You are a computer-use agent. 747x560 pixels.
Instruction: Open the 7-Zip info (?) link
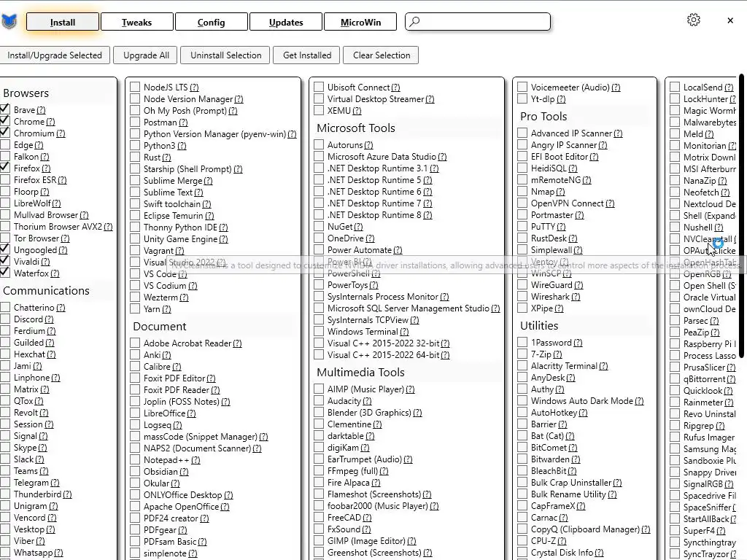coord(557,354)
